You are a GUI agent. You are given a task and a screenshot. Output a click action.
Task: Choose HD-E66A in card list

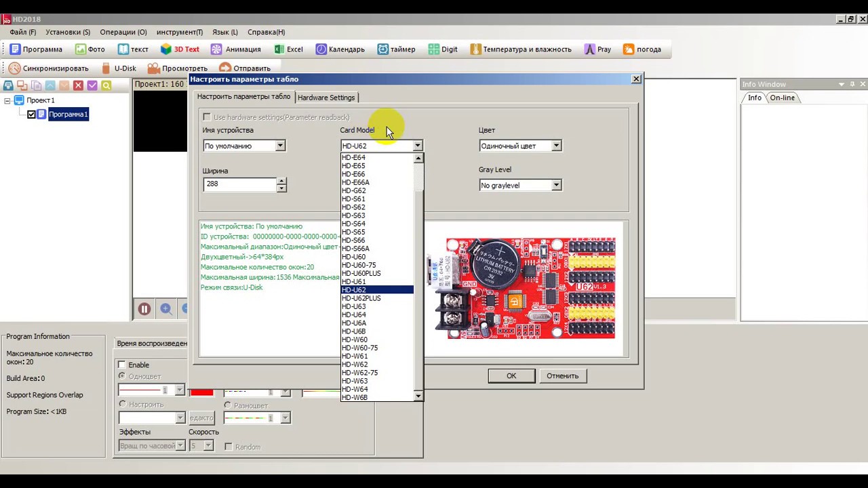pos(377,182)
